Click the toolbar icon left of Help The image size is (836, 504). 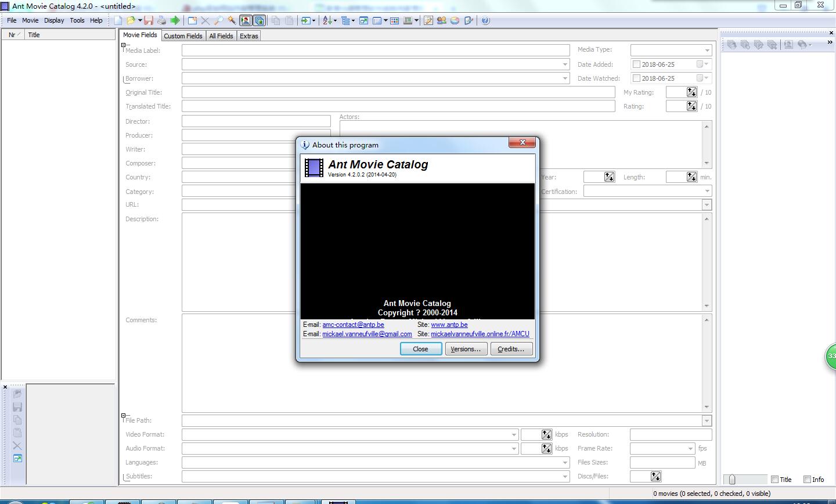point(469,20)
